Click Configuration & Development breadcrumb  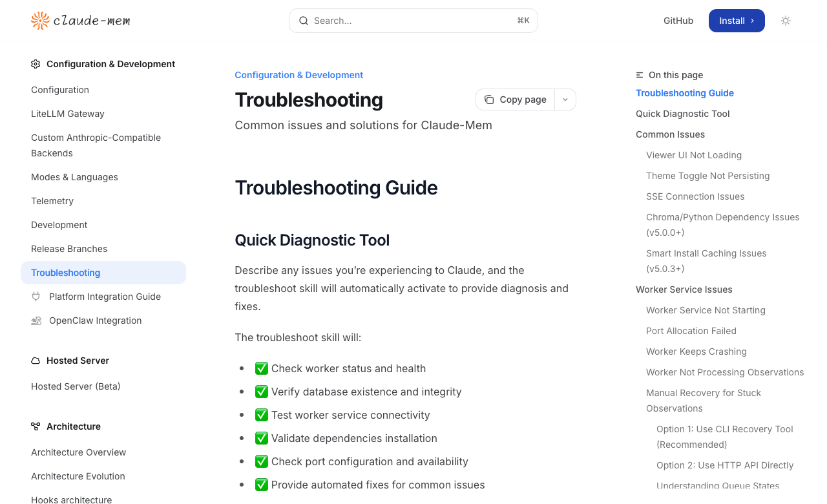tap(299, 75)
